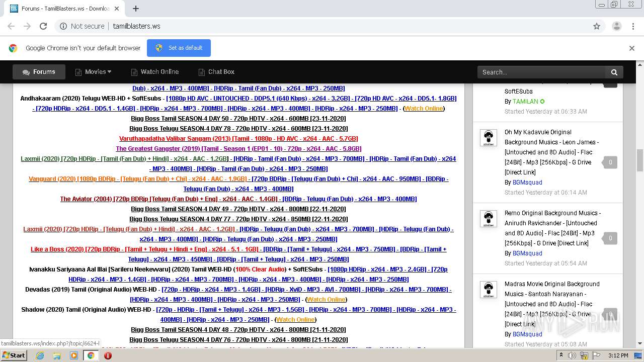This screenshot has height=362, width=644.
Task: Click the browser forward arrow
Action: pos(27,26)
